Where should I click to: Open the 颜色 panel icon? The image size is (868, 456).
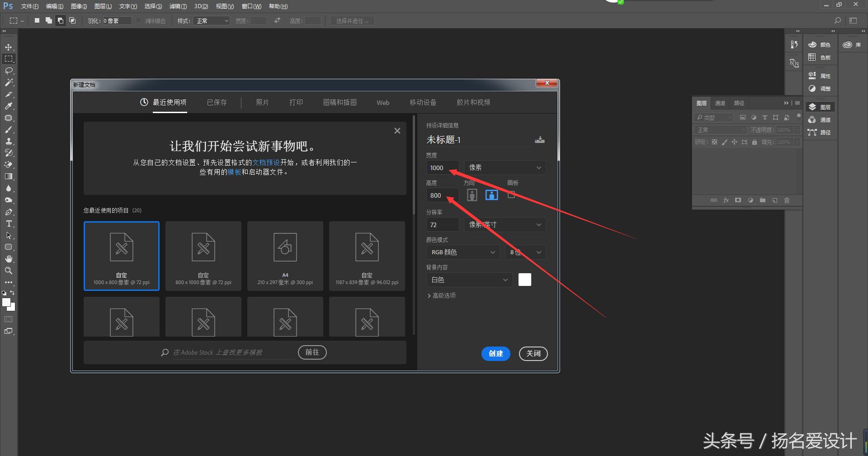[x=812, y=44]
